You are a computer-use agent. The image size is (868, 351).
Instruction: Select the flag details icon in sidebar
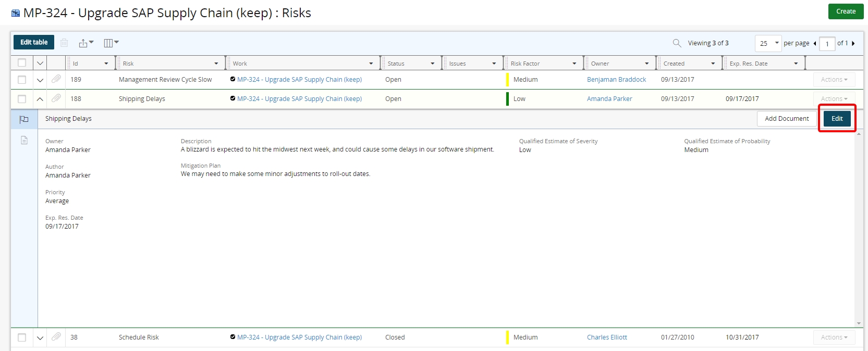(24, 119)
